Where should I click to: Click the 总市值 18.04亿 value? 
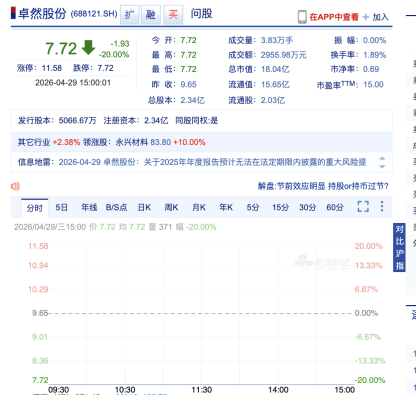point(275,69)
